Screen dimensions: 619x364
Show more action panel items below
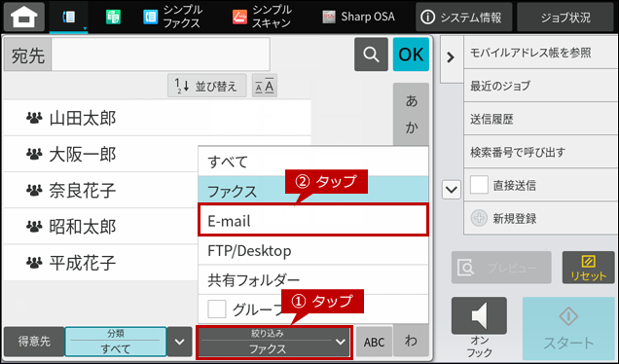[452, 190]
